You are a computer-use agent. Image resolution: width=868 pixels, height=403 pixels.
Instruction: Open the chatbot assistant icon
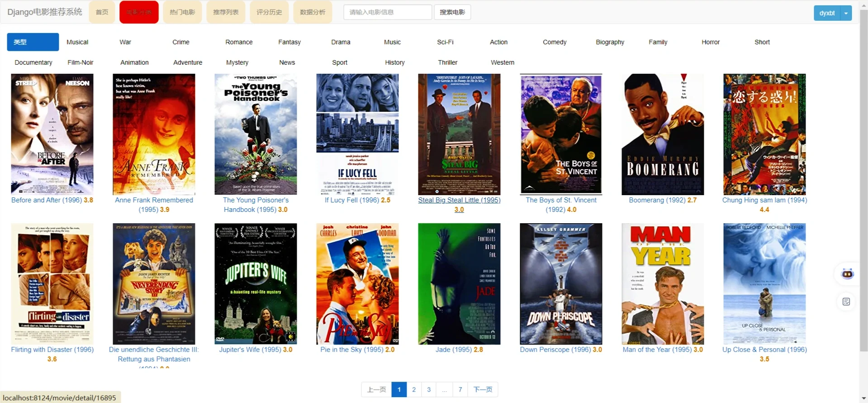847,273
